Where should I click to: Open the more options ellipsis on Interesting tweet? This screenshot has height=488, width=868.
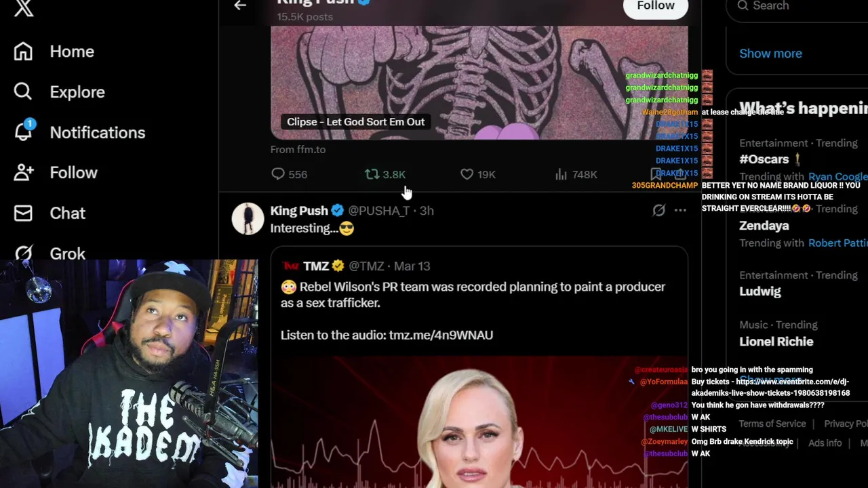pos(680,210)
